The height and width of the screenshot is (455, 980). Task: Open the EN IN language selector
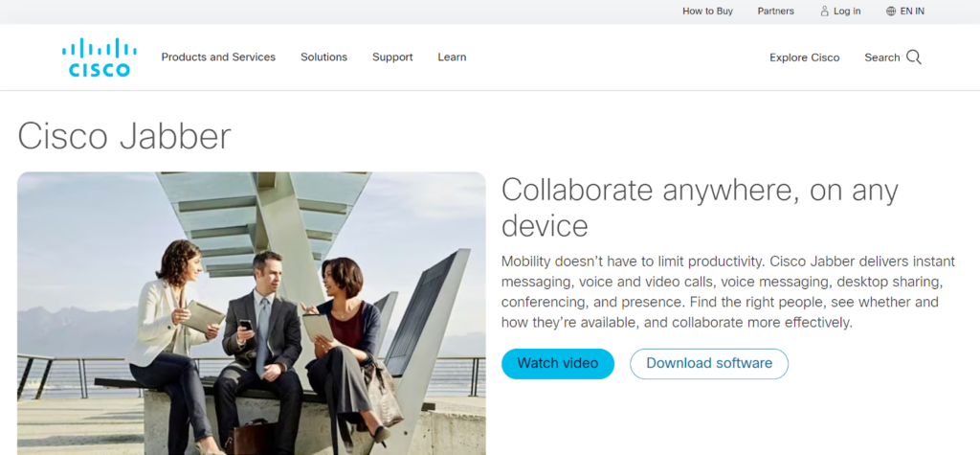click(912, 11)
